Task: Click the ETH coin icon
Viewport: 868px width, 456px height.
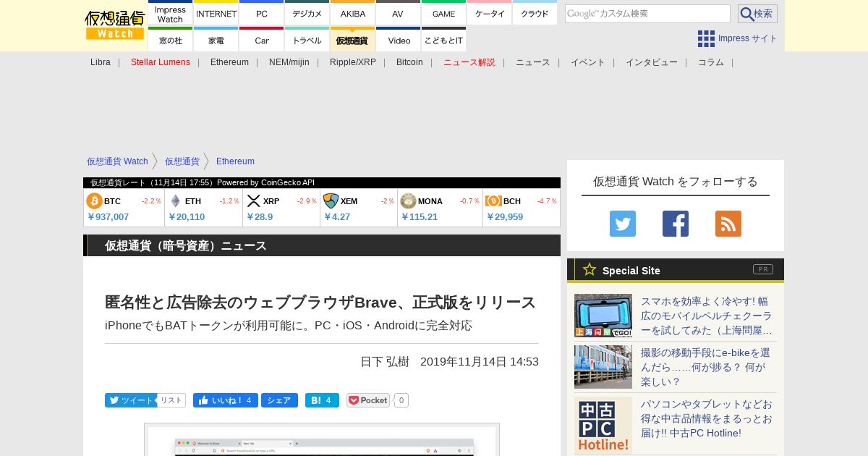Action: 175,201
